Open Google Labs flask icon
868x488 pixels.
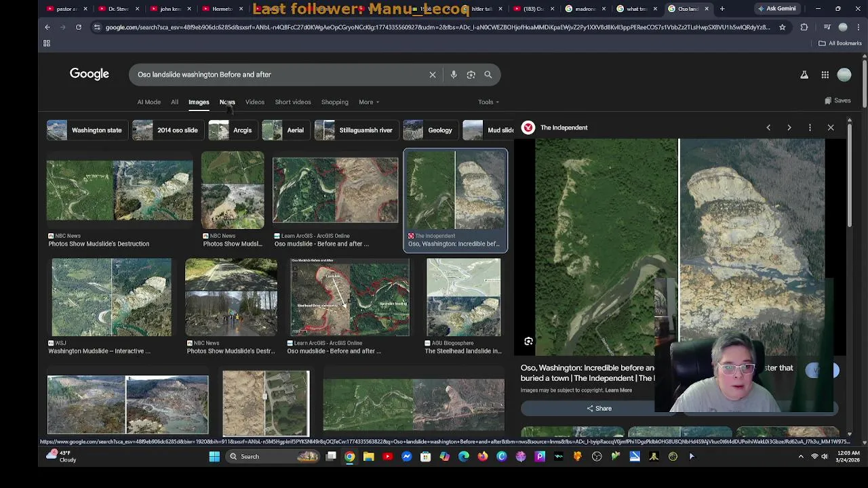click(804, 75)
